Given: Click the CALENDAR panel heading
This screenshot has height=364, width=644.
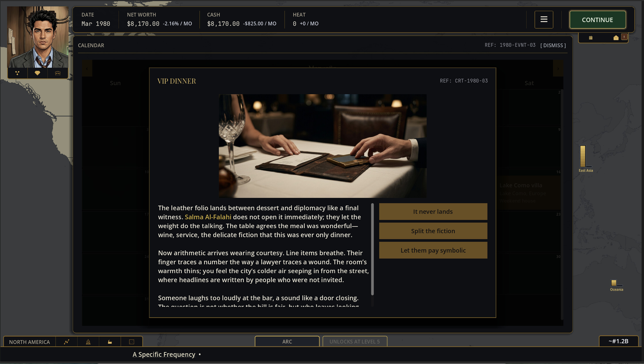Looking at the screenshot, I should click(x=91, y=45).
